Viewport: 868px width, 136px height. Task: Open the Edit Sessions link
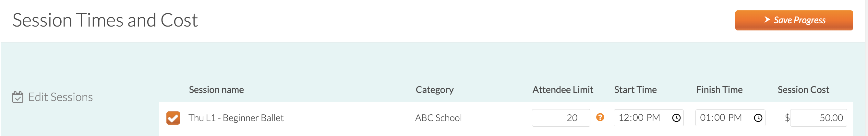tap(60, 97)
